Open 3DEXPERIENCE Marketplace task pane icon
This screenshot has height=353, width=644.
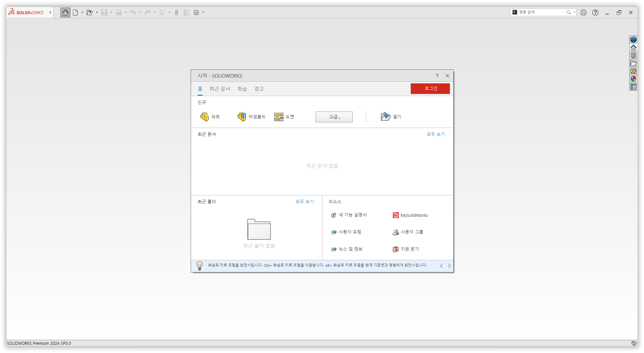(633, 39)
